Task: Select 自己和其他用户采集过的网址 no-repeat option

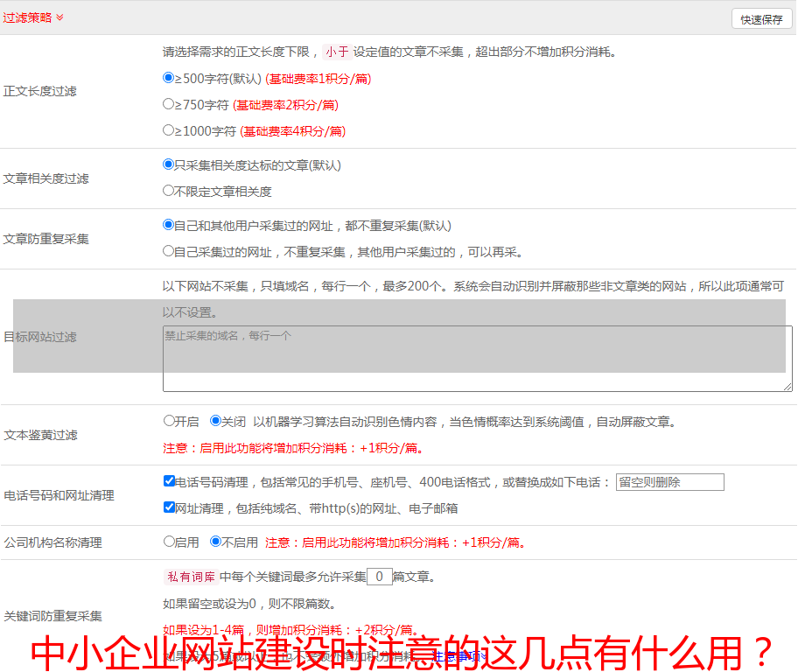Action: tap(169, 225)
